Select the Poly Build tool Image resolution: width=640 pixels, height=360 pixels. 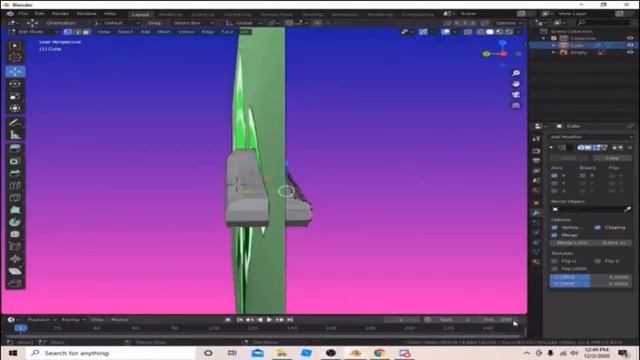point(15,210)
